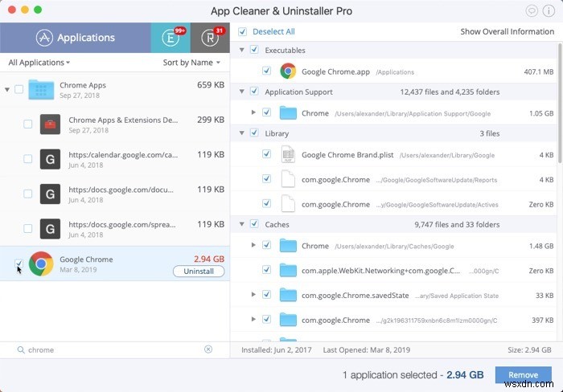Expand the 397 KB com.google.Chrome folder

pos(253,319)
